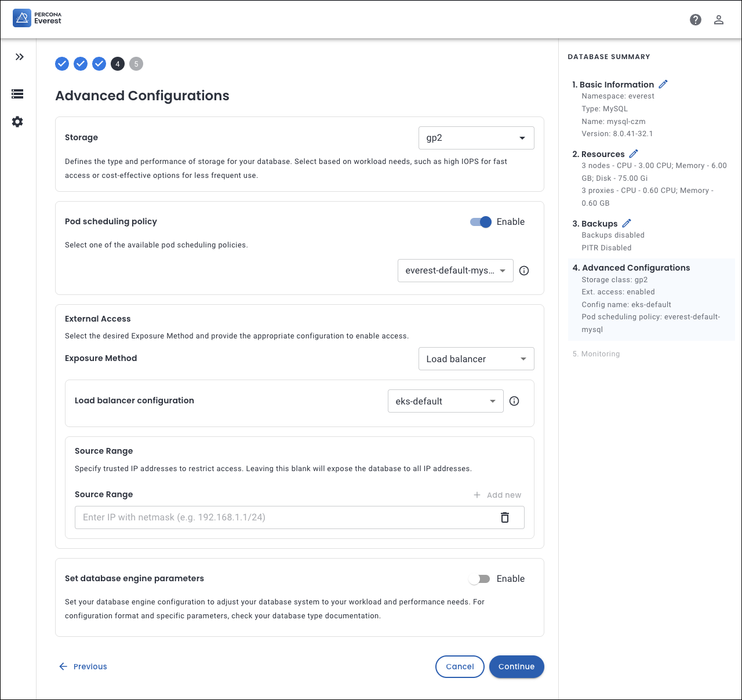Click the Source Range IP input field
Screen dimensions: 742x700
pos(284,517)
